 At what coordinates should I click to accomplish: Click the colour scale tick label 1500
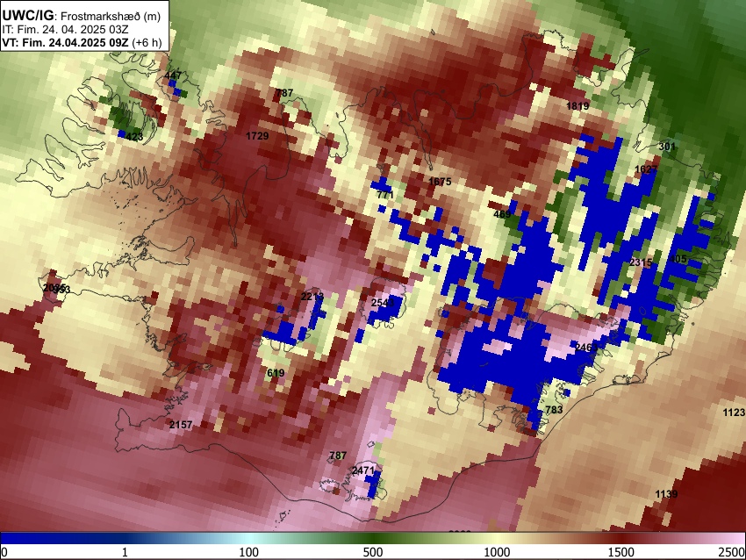tap(621, 552)
